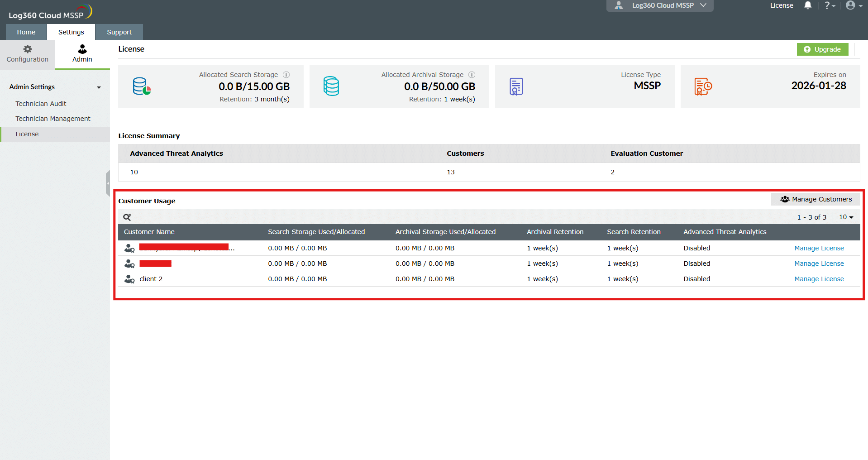Open Technician Audit in sidebar

coord(41,104)
